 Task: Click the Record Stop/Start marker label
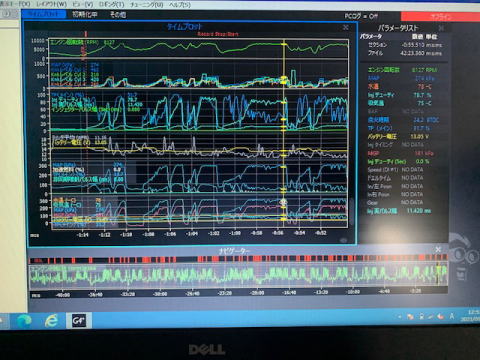click(218, 34)
